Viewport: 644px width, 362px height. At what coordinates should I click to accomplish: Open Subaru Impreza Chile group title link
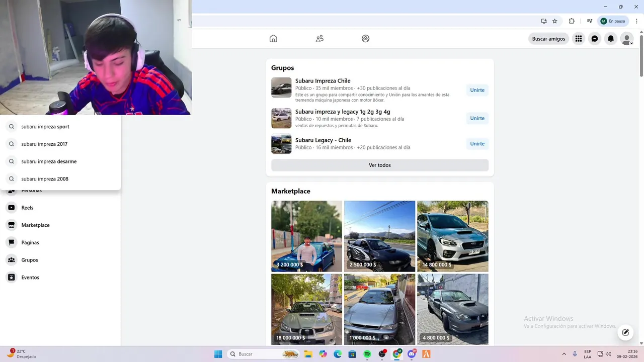(x=323, y=81)
